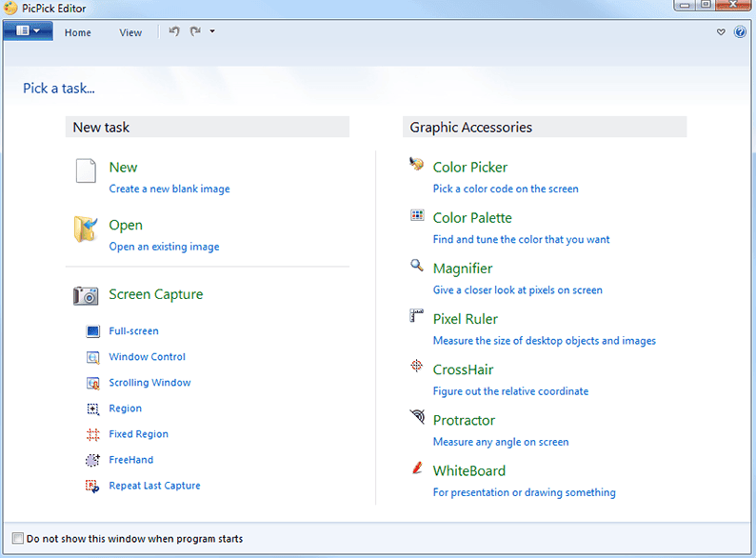Expand the quick access toolbar dropdown arrow
This screenshot has width=756, height=558.
(x=212, y=31)
